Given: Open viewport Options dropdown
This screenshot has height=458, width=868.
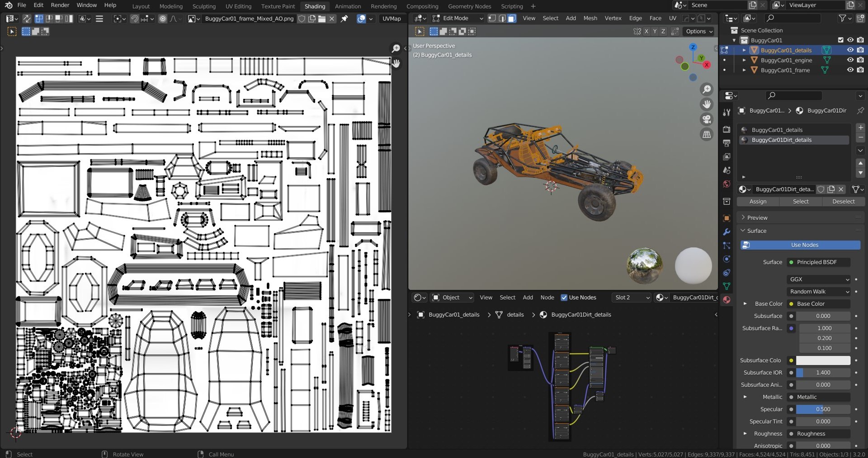Looking at the screenshot, I should point(699,31).
